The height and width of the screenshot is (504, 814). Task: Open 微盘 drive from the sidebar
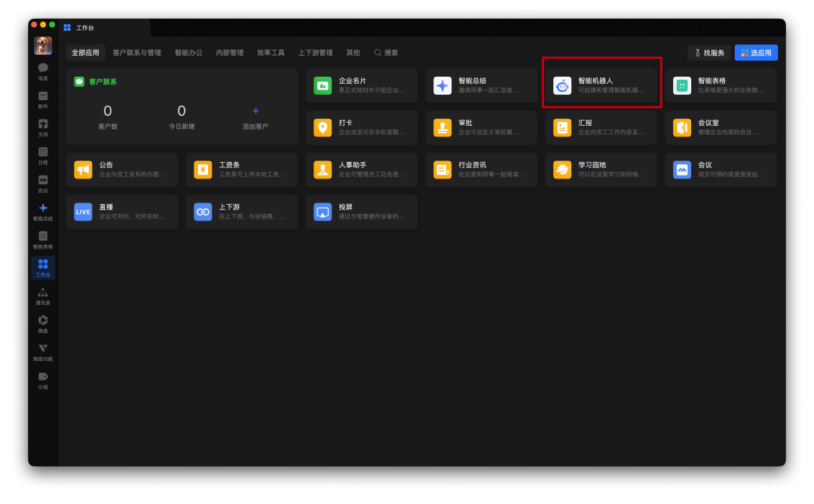point(43,323)
